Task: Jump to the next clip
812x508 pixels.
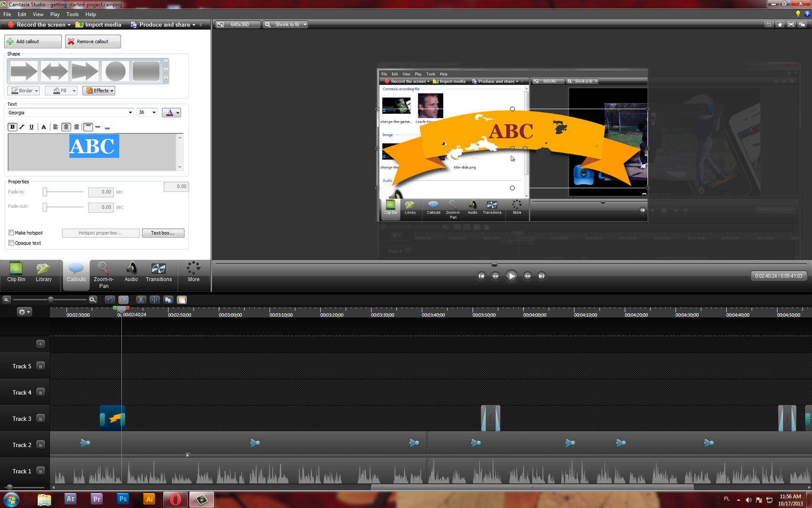Action: pos(541,276)
